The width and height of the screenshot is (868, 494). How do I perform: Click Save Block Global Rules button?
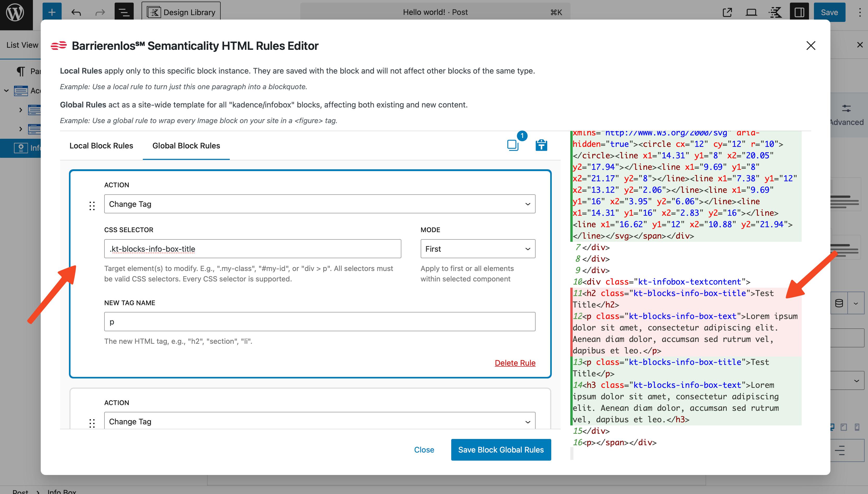click(501, 450)
